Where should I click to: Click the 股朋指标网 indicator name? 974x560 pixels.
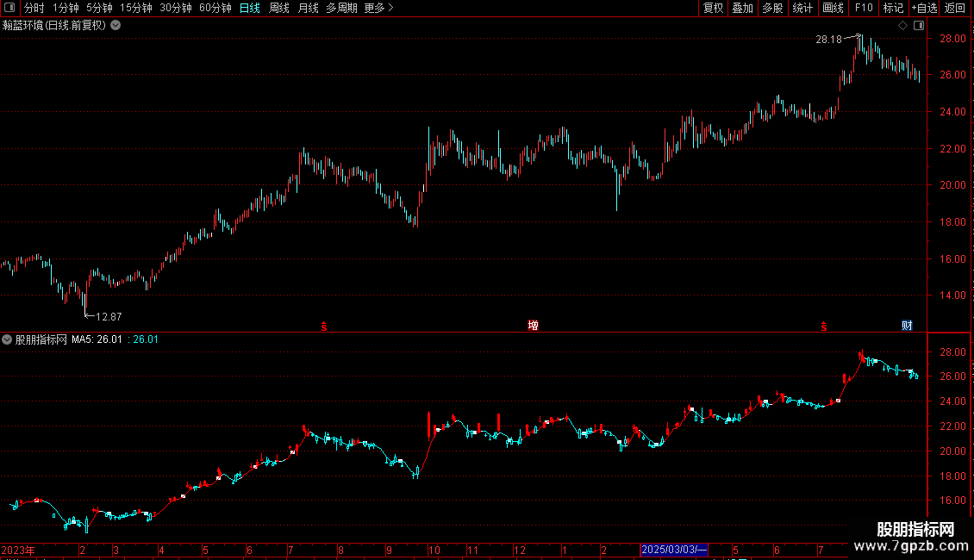tap(41, 339)
